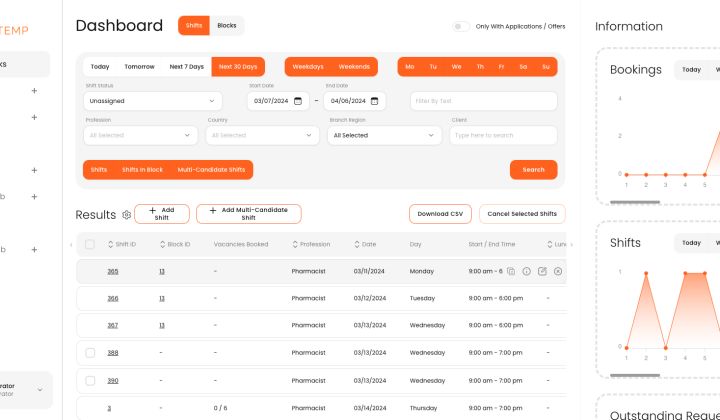Viewport: 720px width, 420px height.
Task: Toggle the Multi-Candidate Shifts type filter
Action: tap(211, 170)
